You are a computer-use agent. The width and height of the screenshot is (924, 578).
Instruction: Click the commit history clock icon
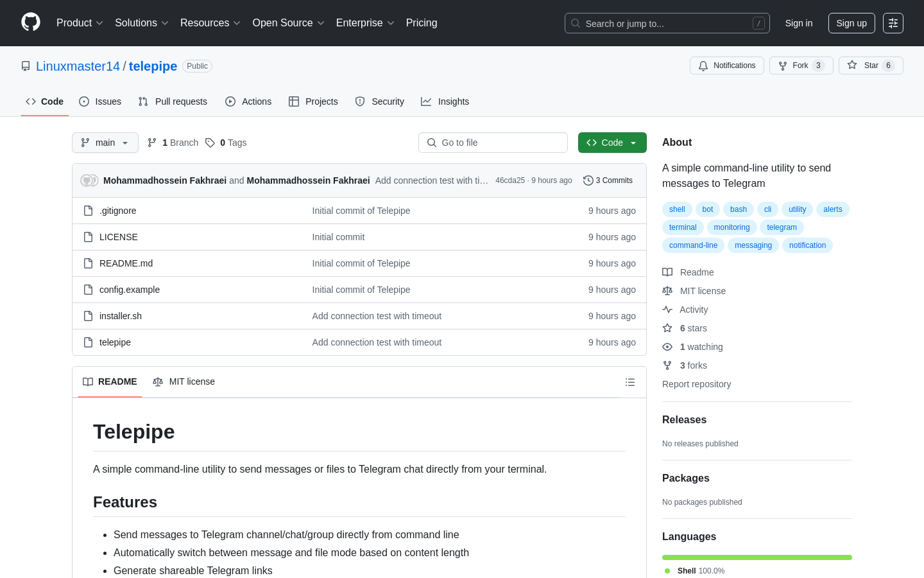pos(588,180)
